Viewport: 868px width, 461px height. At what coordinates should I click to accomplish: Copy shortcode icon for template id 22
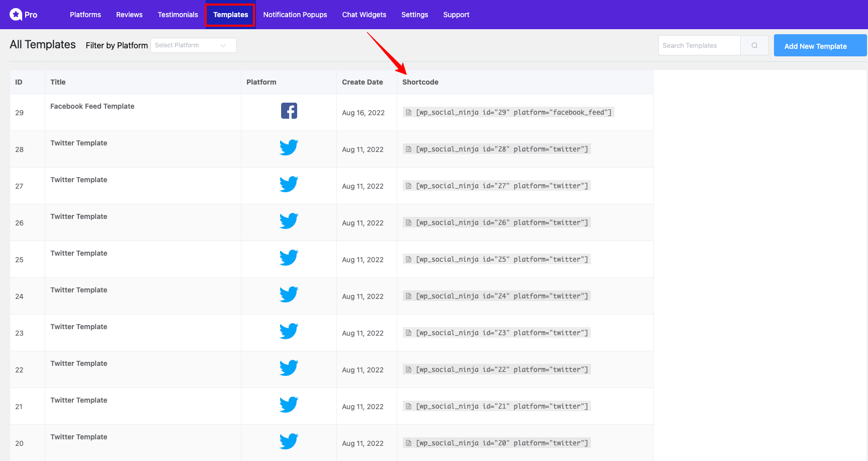pyautogui.click(x=409, y=369)
